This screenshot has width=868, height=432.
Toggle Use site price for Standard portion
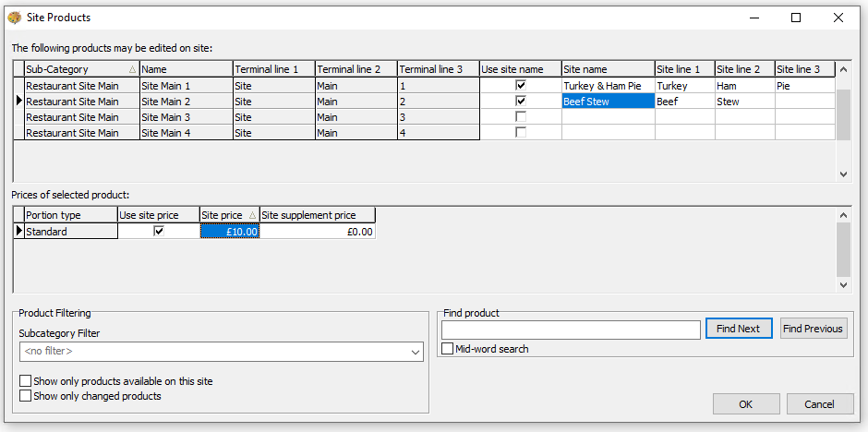click(159, 232)
